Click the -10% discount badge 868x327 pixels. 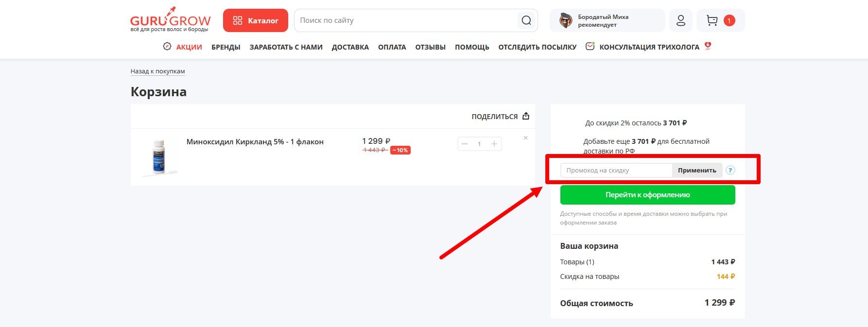(x=400, y=150)
